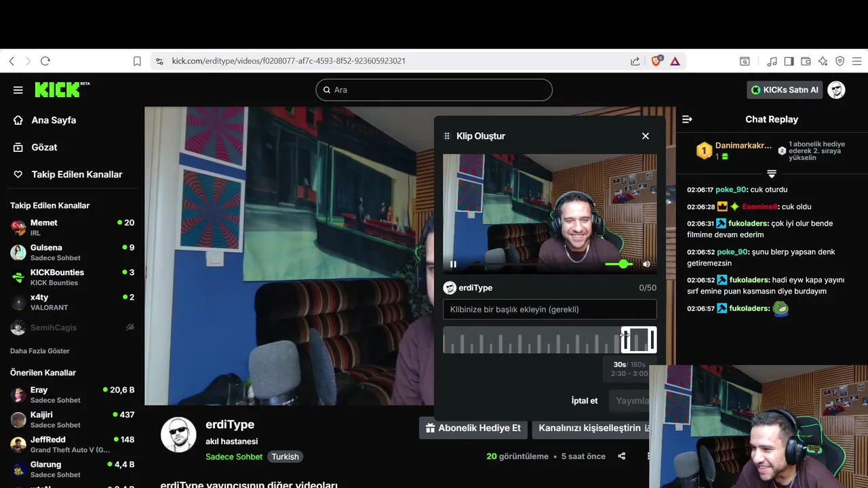Reload the current page

pyautogui.click(x=45, y=61)
